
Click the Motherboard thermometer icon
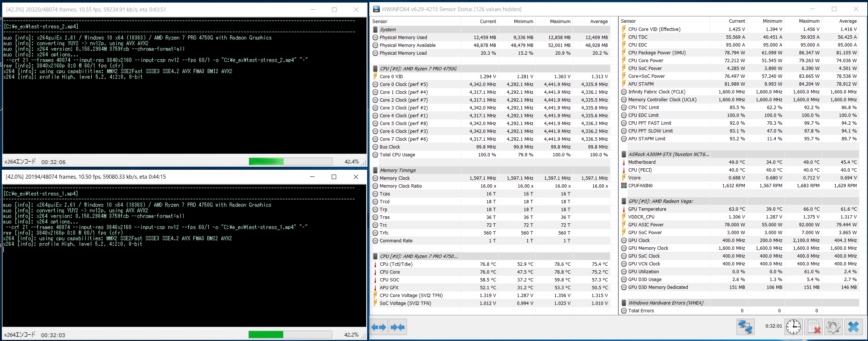coord(624,162)
